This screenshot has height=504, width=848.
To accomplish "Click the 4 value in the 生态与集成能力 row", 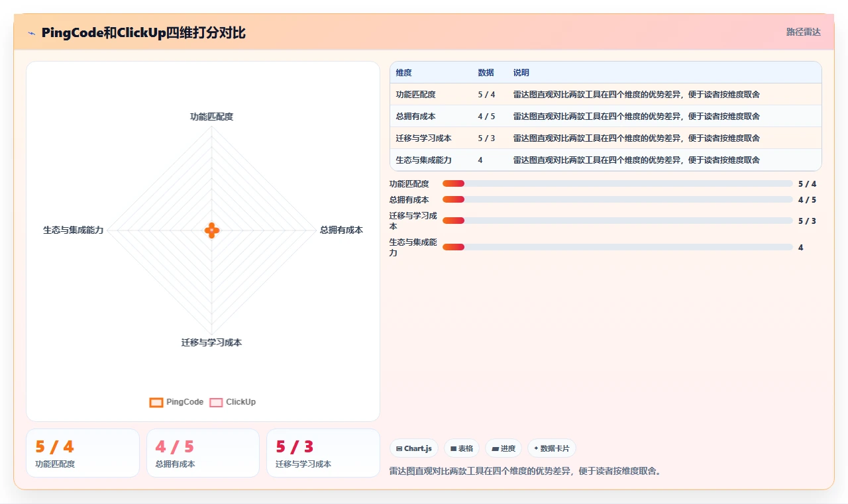I will point(480,160).
